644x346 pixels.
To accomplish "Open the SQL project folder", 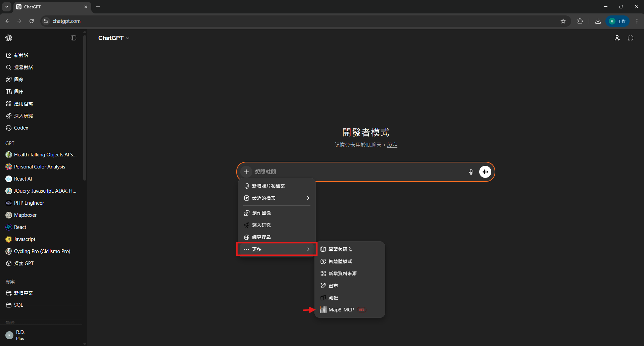I will click(41, 305).
